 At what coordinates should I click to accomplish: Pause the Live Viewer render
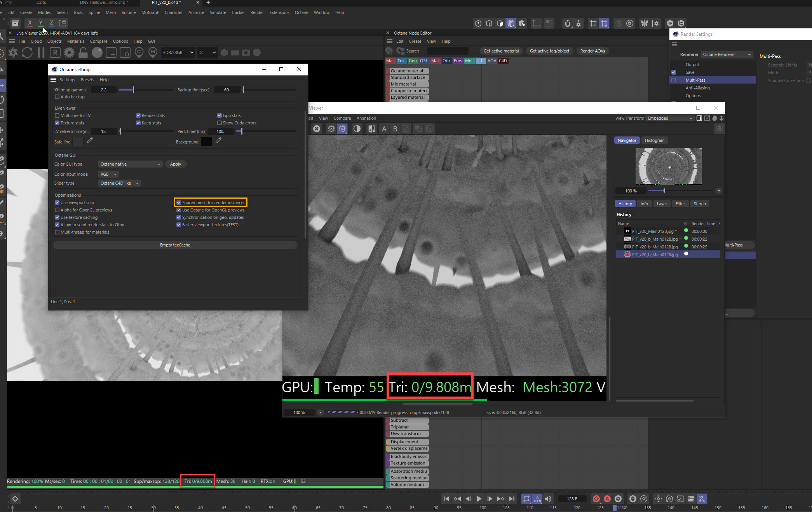point(41,52)
